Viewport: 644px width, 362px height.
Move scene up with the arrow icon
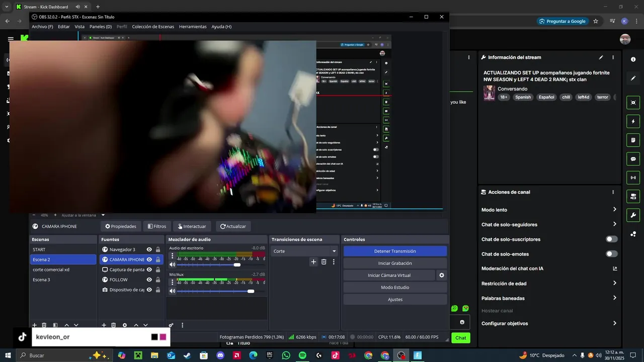click(x=66, y=325)
